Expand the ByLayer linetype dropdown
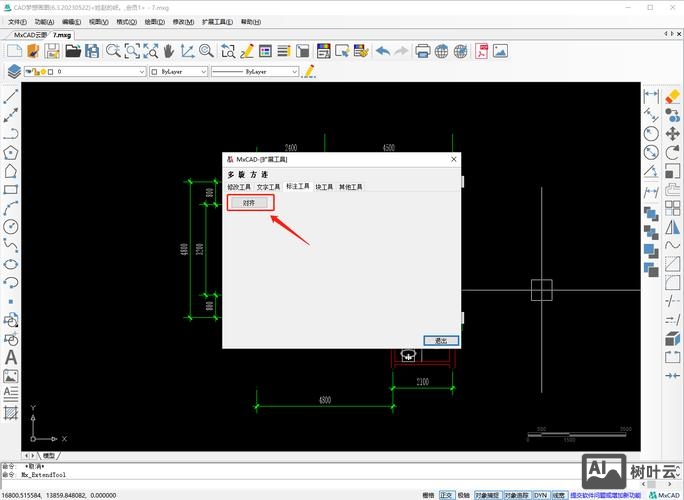The height and width of the screenshot is (500, 684). pos(257,72)
